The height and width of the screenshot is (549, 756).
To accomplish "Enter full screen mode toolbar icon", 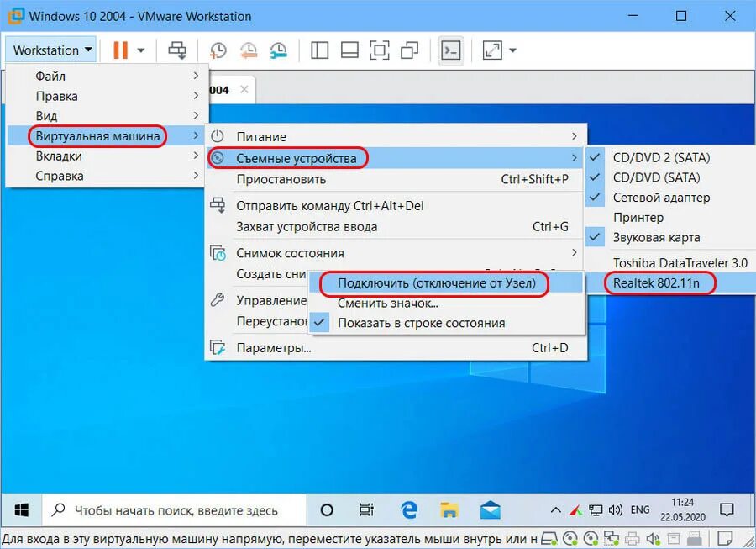I will [x=380, y=50].
